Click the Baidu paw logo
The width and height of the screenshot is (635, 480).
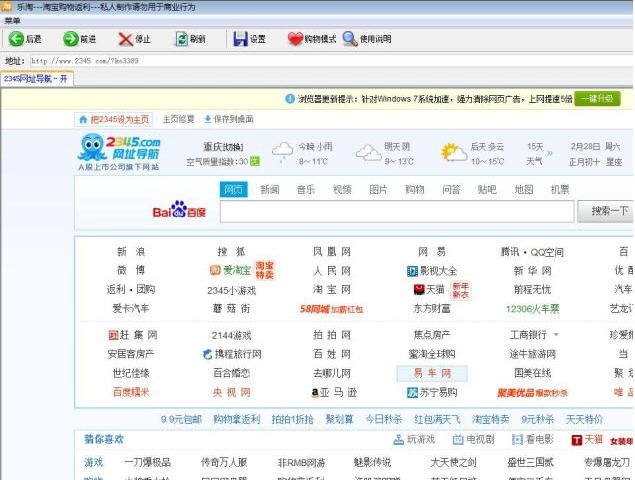179,209
